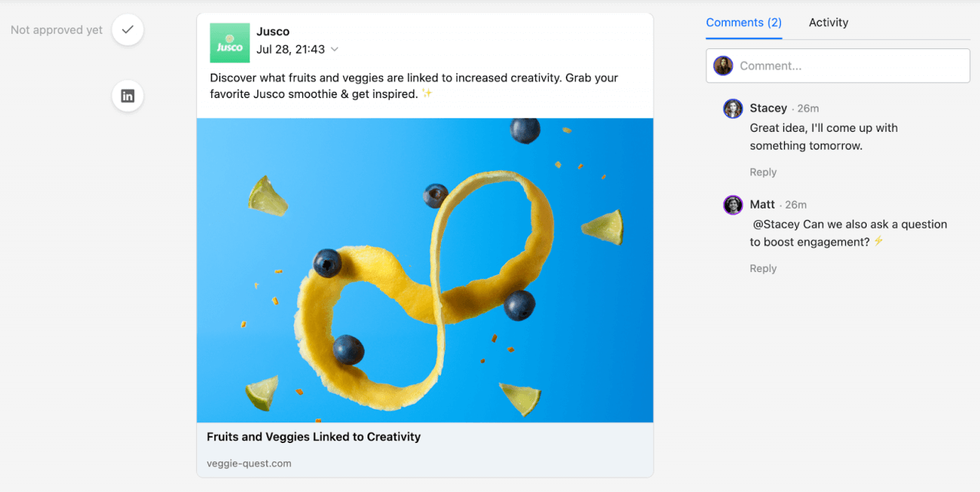Click Matt's profile avatar

click(733, 205)
